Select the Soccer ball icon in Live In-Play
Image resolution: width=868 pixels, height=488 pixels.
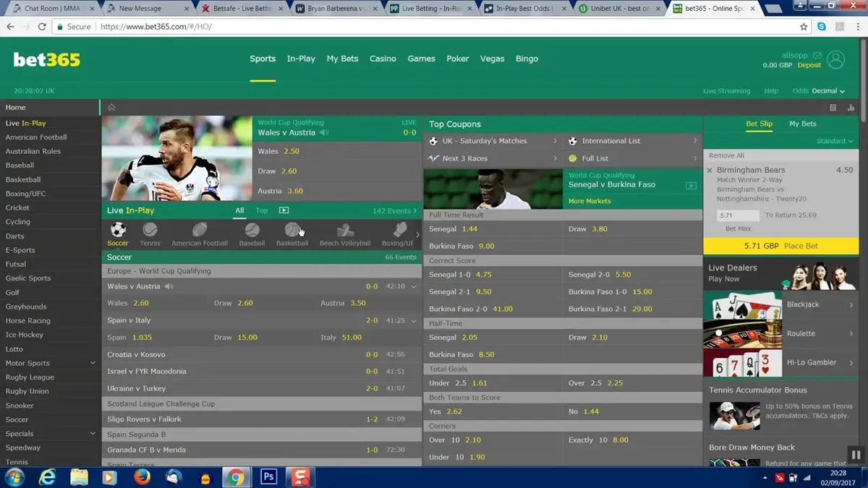(x=117, y=230)
